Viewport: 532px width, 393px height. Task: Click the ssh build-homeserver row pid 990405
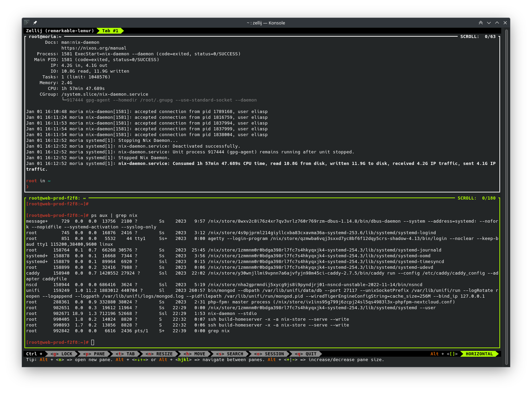click(188, 319)
